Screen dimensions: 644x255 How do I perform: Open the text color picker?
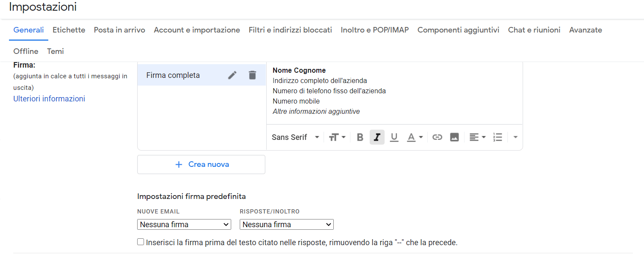[414, 137]
